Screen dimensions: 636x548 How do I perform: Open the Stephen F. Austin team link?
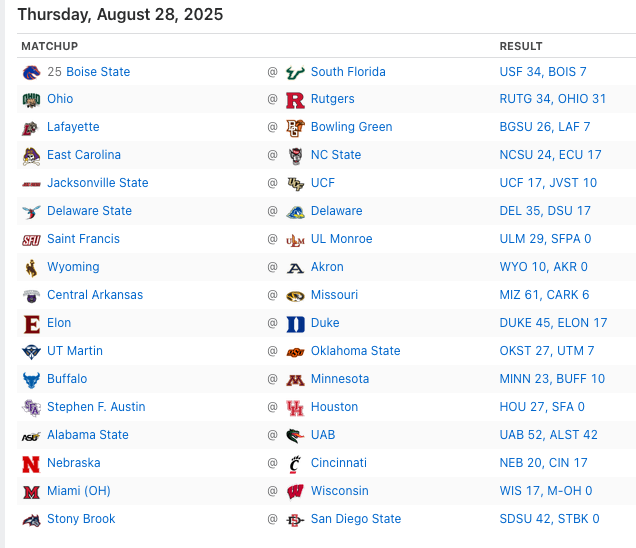96,407
